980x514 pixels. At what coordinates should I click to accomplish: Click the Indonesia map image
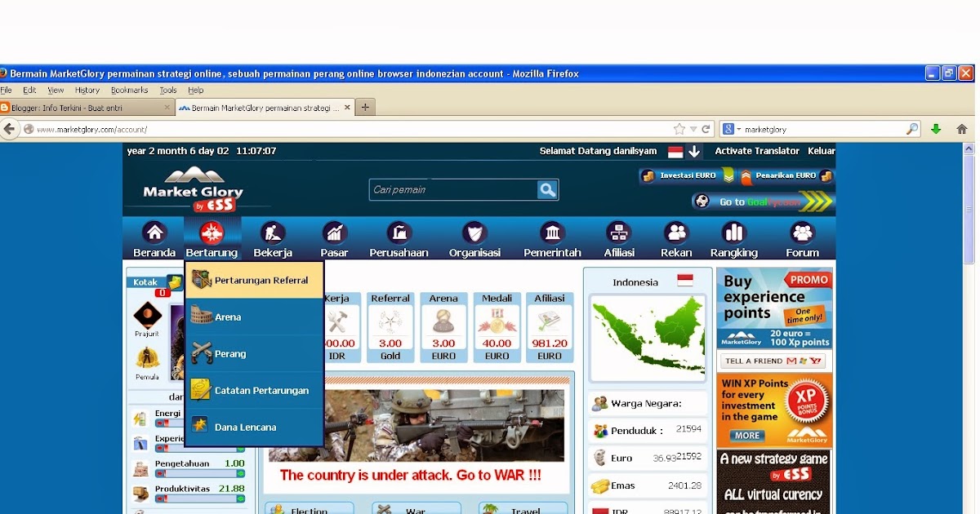(648, 337)
